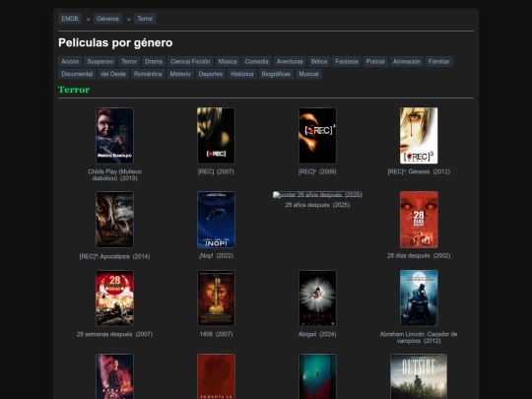Select the Documental genre tag
Viewport: 532px width, 399px height.
click(x=77, y=74)
